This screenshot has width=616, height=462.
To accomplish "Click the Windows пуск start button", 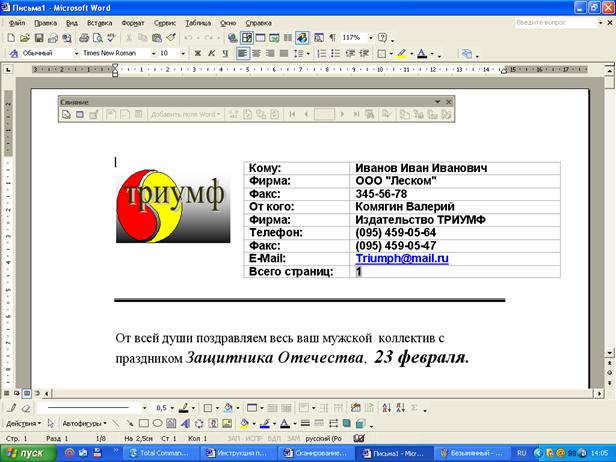I will coord(25,452).
